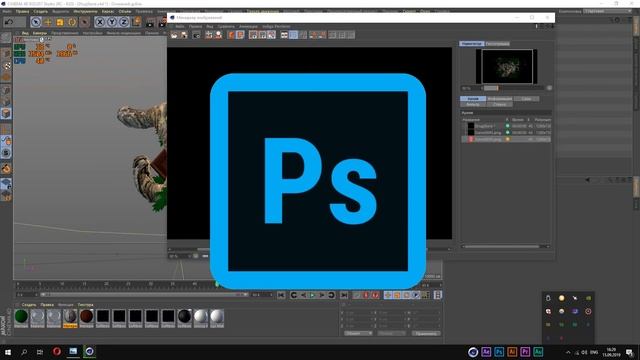Click the Illustrator taskbar icon

[x=512, y=352]
